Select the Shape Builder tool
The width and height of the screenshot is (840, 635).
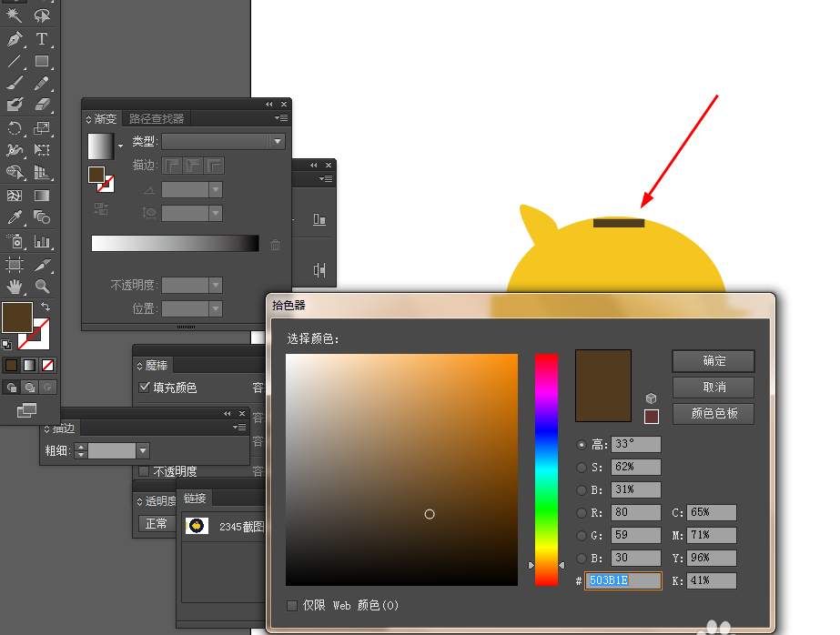click(15, 172)
